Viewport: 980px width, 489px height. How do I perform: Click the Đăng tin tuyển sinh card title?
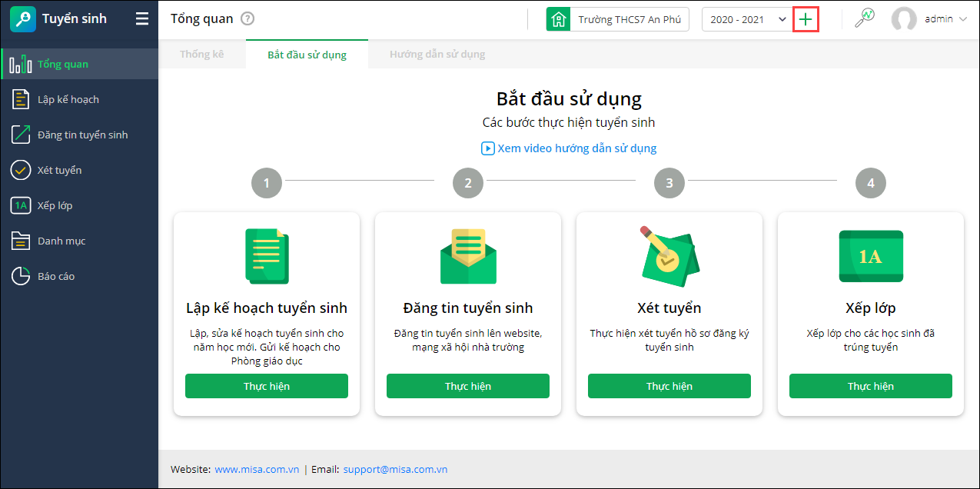468,308
